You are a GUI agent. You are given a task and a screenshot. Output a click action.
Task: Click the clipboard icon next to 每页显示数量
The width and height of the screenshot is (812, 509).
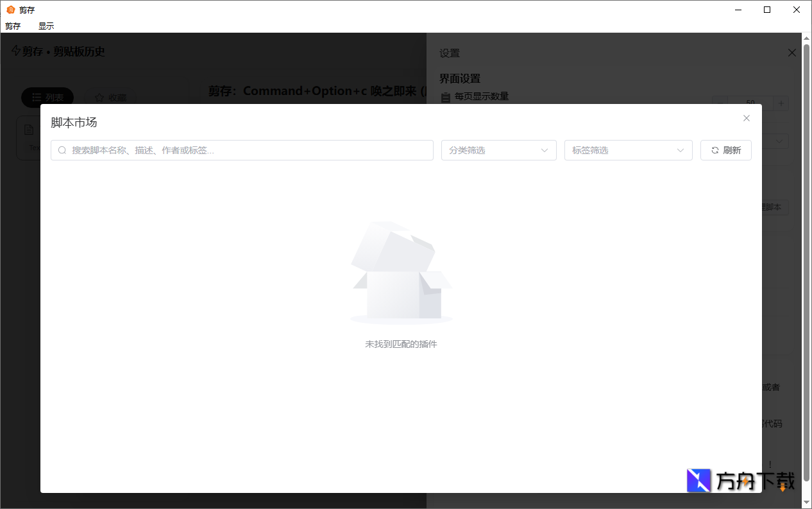446,96
